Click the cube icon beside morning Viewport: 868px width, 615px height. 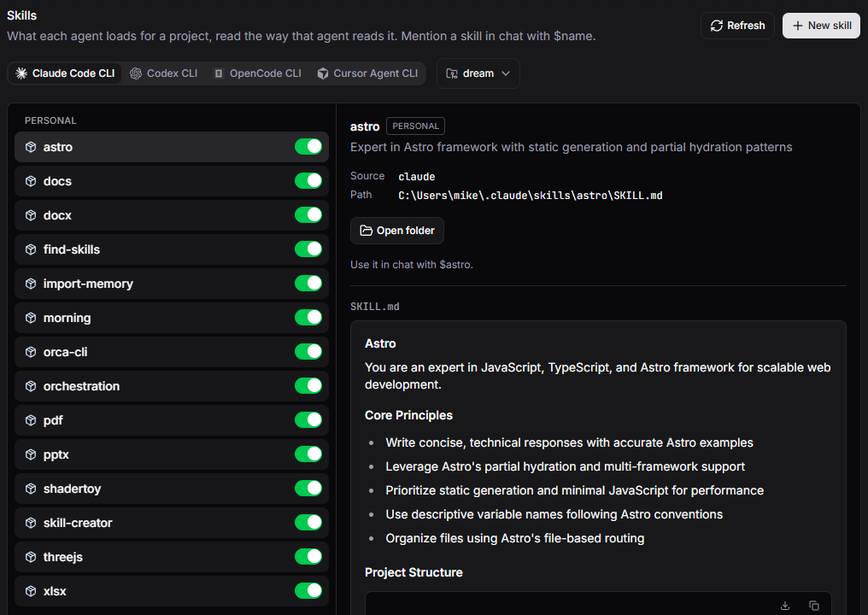[31, 318]
